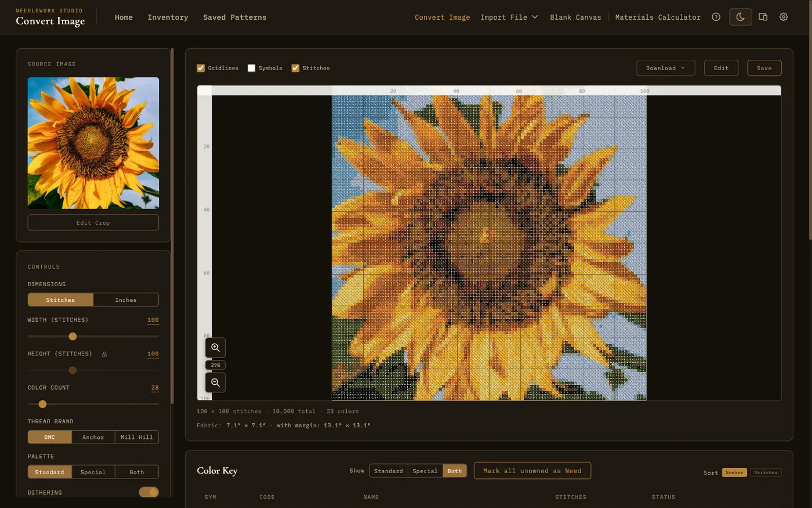Click the Edit Crop button
The image size is (812, 508).
[x=93, y=222]
